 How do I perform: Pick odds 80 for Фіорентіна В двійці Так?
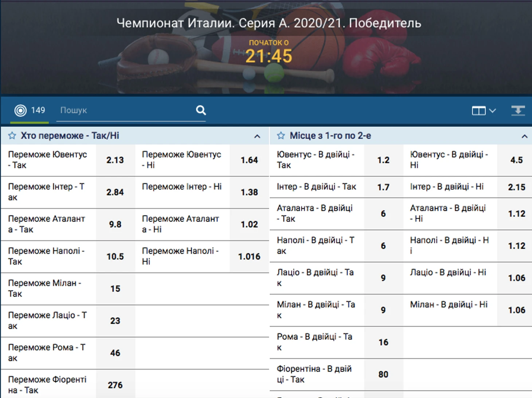(x=383, y=374)
